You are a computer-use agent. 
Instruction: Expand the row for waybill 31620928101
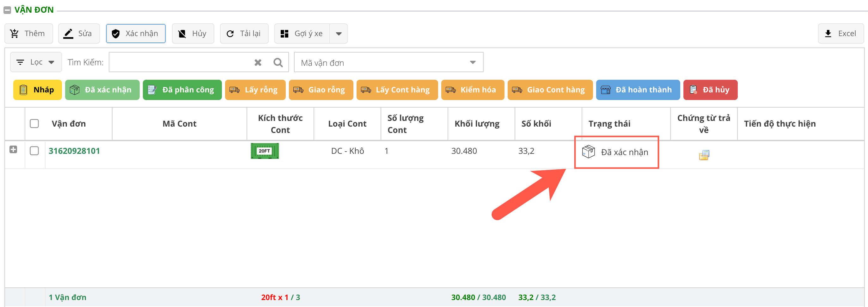pyautogui.click(x=14, y=149)
